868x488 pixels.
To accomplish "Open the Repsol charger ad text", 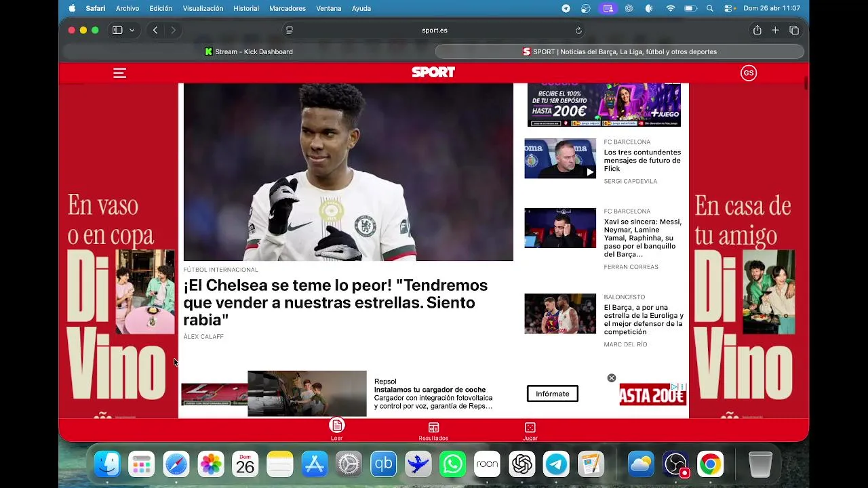I will [434, 394].
